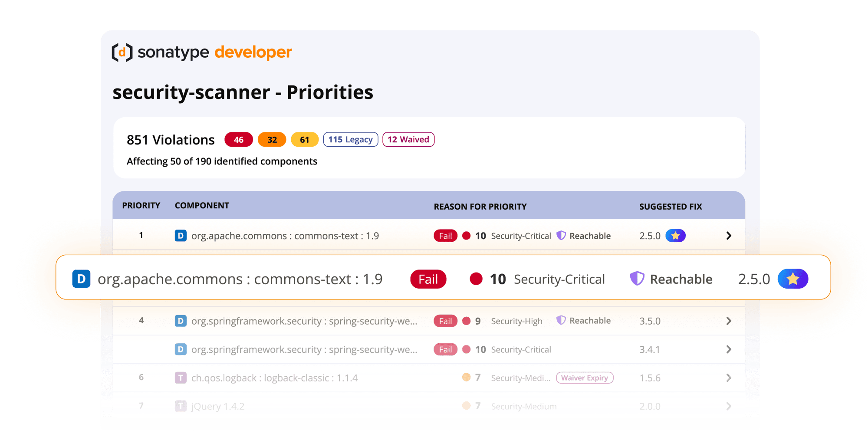Viewport: 868px width, 437px height.
Task: Click T icon in jQuery 1.4.2 row
Action: pyautogui.click(x=181, y=406)
